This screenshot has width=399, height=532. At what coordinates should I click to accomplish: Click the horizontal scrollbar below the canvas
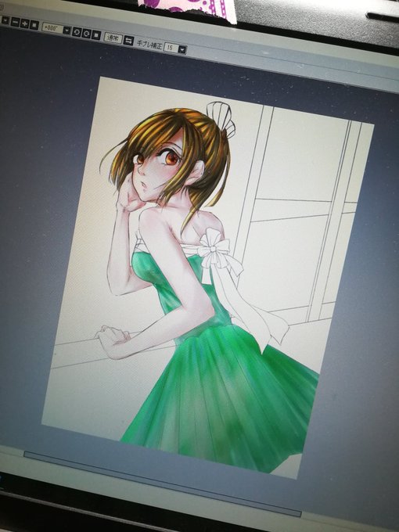[x=162, y=482]
